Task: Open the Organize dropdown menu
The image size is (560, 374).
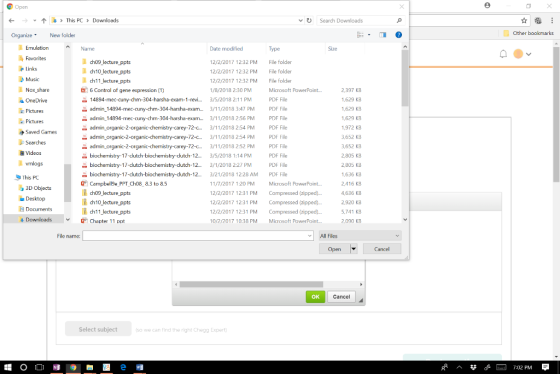Action: click(x=24, y=35)
